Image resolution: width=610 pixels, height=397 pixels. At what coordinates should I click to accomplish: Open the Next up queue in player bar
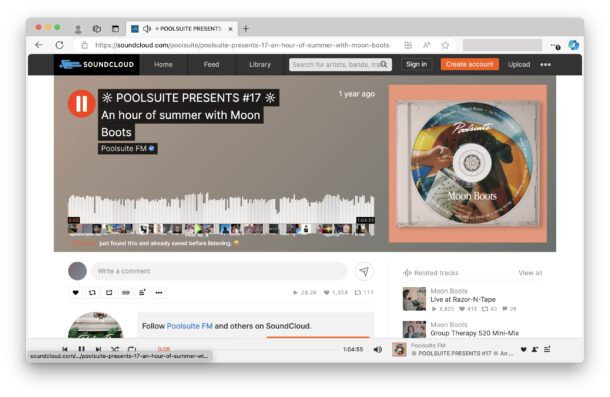[x=547, y=350]
